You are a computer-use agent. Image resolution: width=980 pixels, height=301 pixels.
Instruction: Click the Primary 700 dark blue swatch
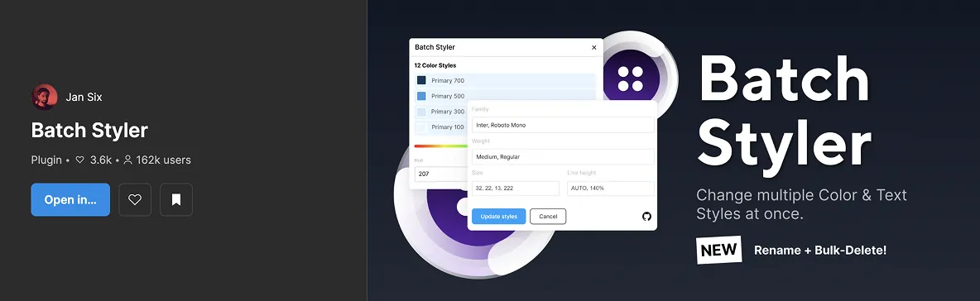tap(421, 80)
